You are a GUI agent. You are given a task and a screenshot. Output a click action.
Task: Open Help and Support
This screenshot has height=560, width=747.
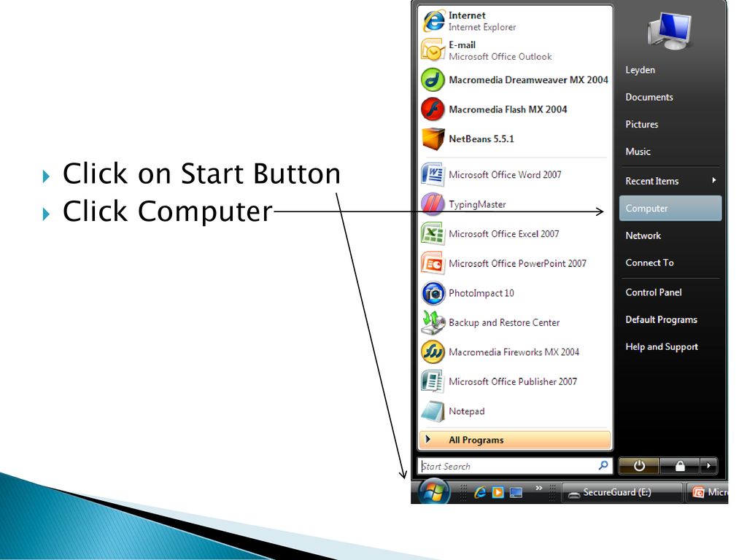[x=662, y=346]
